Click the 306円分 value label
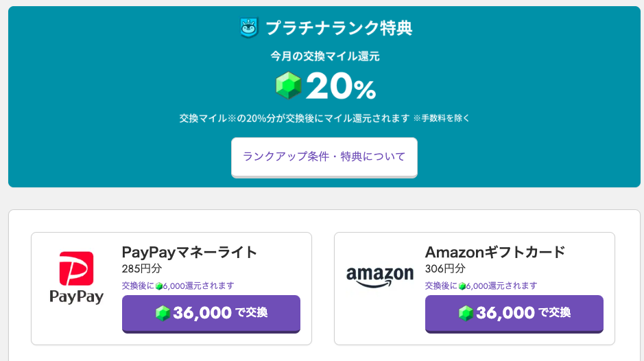 tap(445, 269)
